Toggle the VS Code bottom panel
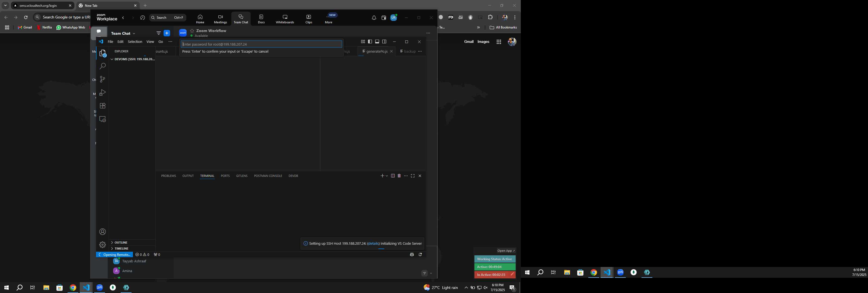This screenshot has height=293, width=868. tap(377, 42)
